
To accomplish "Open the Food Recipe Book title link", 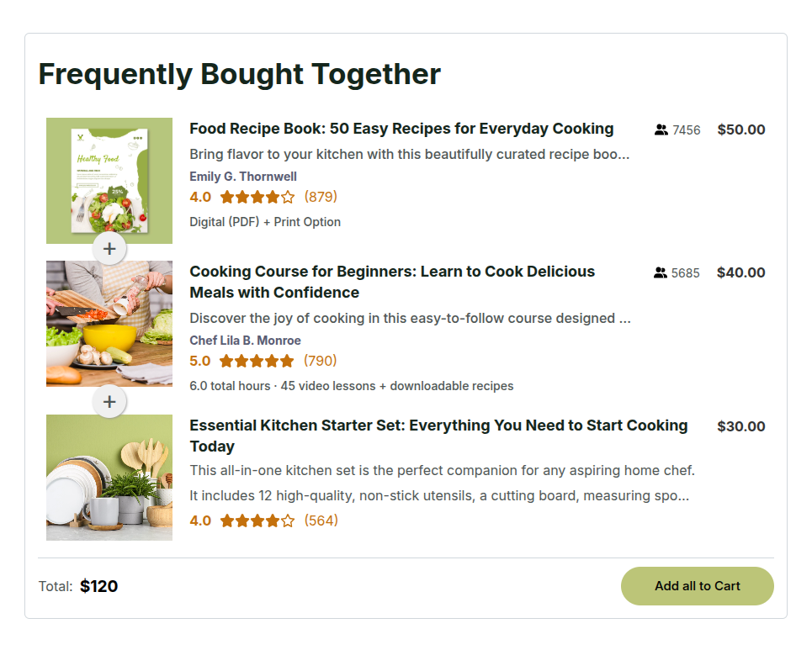I will (x=401, y=129).
